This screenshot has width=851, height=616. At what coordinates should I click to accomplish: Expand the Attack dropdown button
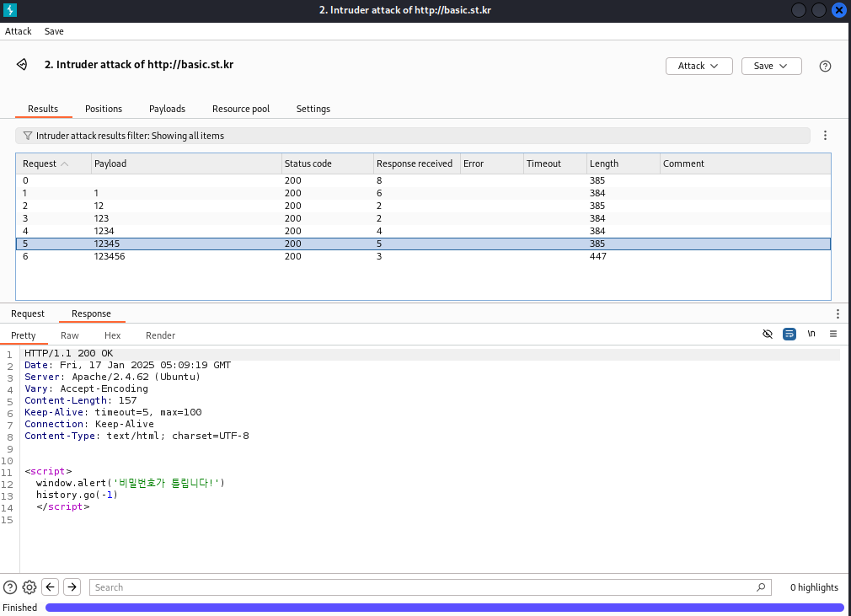[x=699, y=67]
